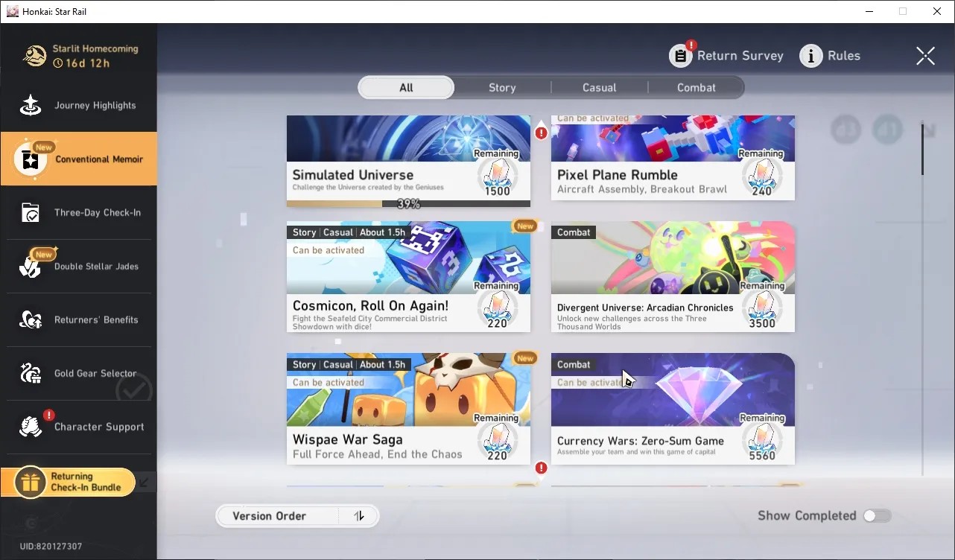Open the Cosmicon, Roll On Again! card
955x560 pixels.
pos(408,276)
